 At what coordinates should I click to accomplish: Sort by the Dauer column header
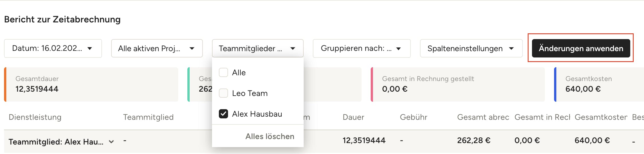353,117
